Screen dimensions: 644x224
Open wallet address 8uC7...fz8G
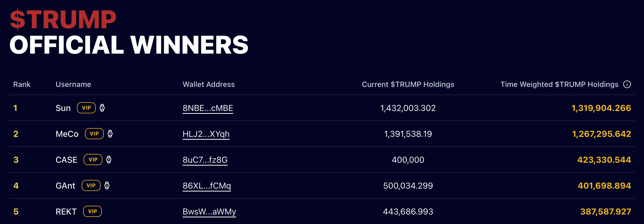pos(205,160)
